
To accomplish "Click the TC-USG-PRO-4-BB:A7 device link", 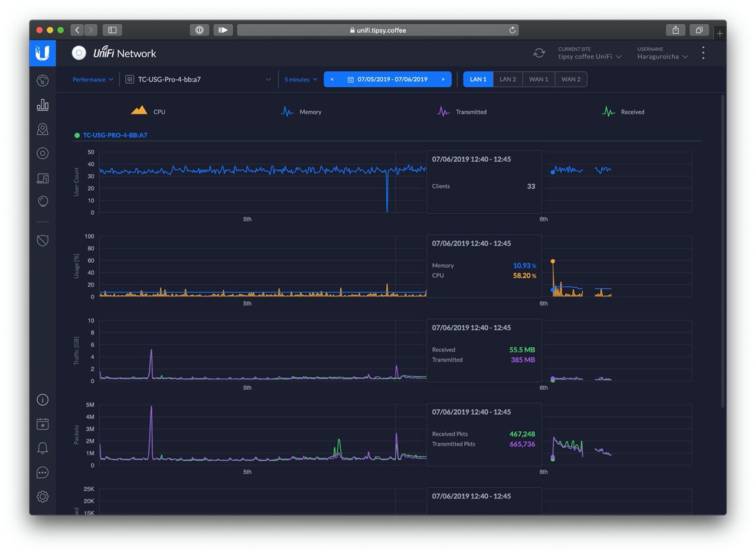I will pyautogui.click(x=115, y=135).
